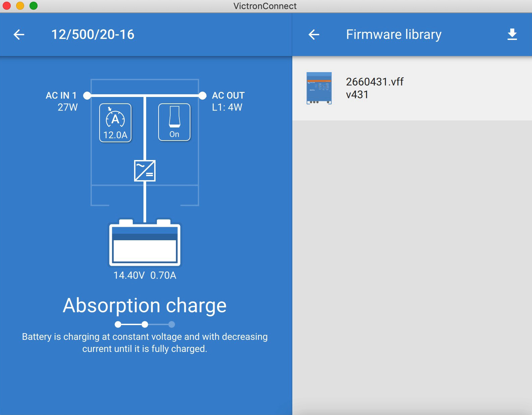This screenshot has width=532, height=415.
Task: Click the middle absorption stage dot
Action: 145,324
